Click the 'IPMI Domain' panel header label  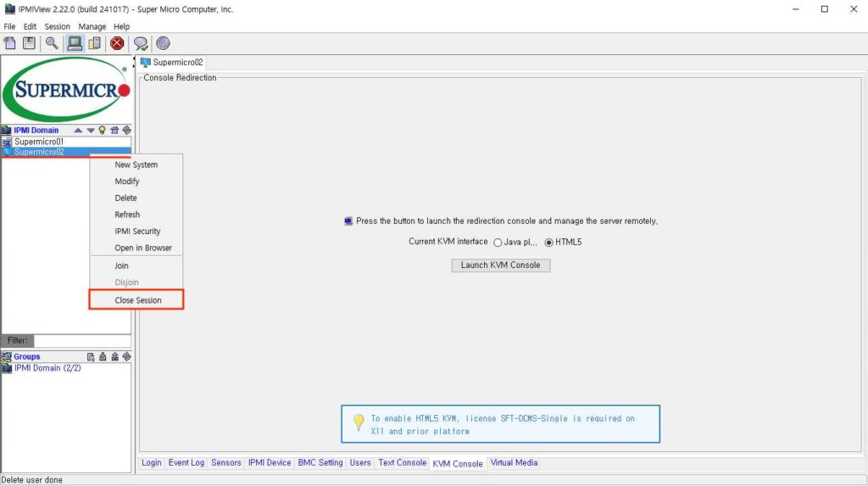(x=36, y=131)
